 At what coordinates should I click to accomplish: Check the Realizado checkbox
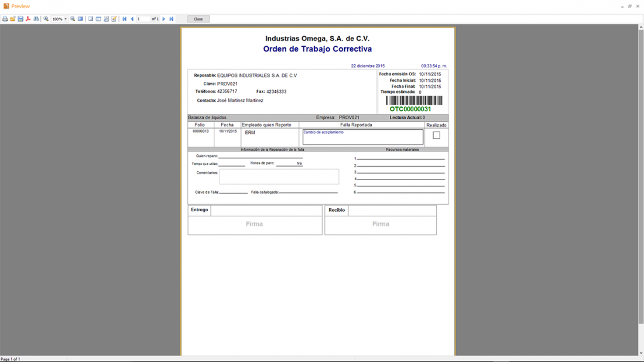coord(436,135)
